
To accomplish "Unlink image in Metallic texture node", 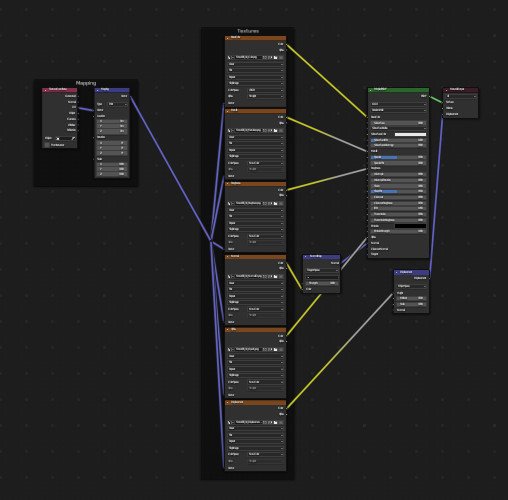I will click(281, 130).
